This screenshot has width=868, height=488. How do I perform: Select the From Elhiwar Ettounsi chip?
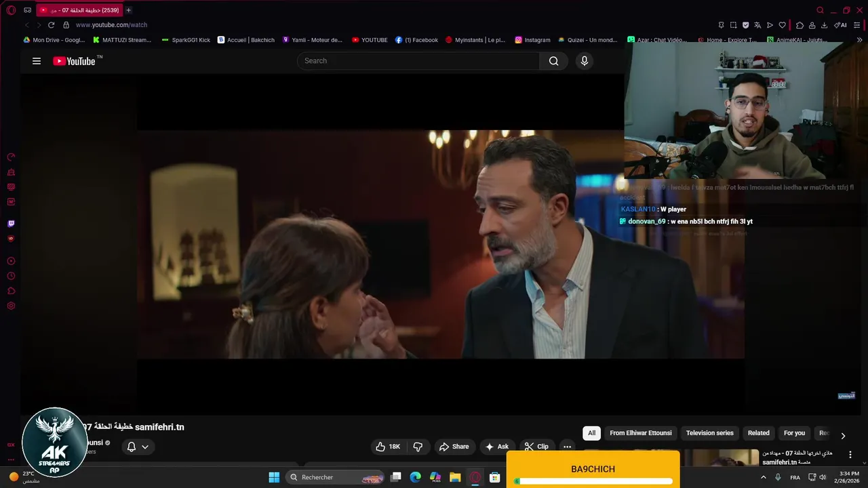[x=641, y=433]
